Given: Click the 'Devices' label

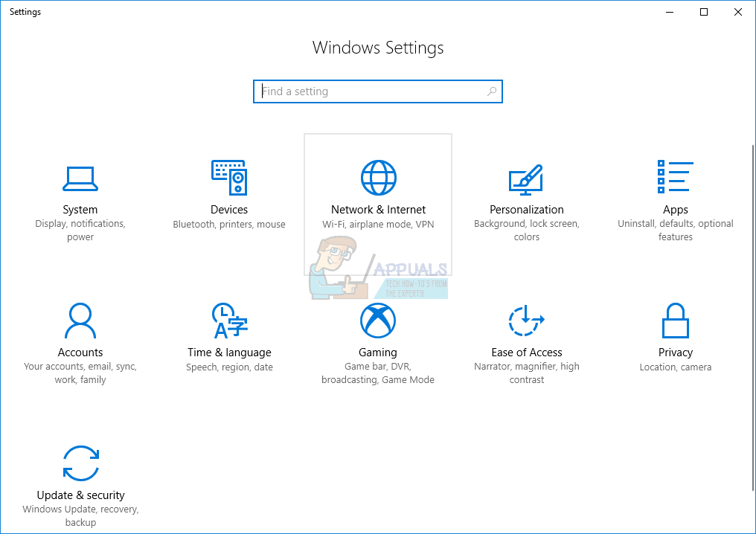Looking at the screenshot, I should (229, 210).
